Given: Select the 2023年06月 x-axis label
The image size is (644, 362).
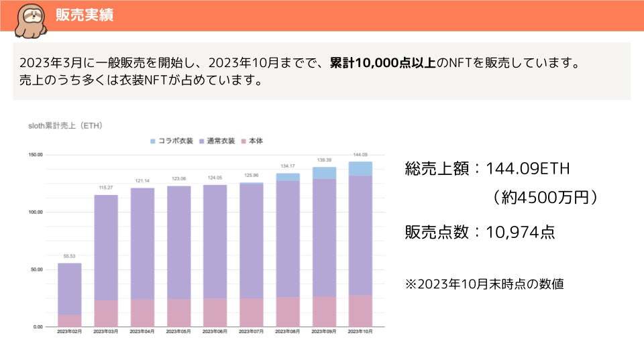Looking at the screenshot, I should (215, 332).
